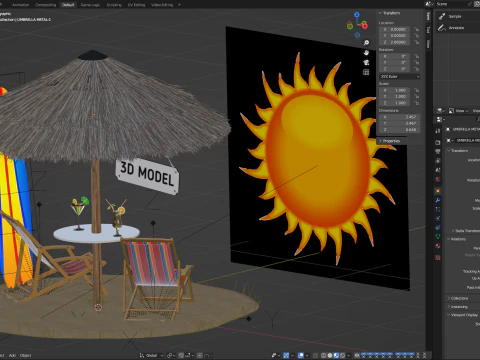Image resolution: width=480 pixels, height=360 pixels.
Task: Click the viewport pan hand icon
Action: pyautogui.click(x=366, y=53)
